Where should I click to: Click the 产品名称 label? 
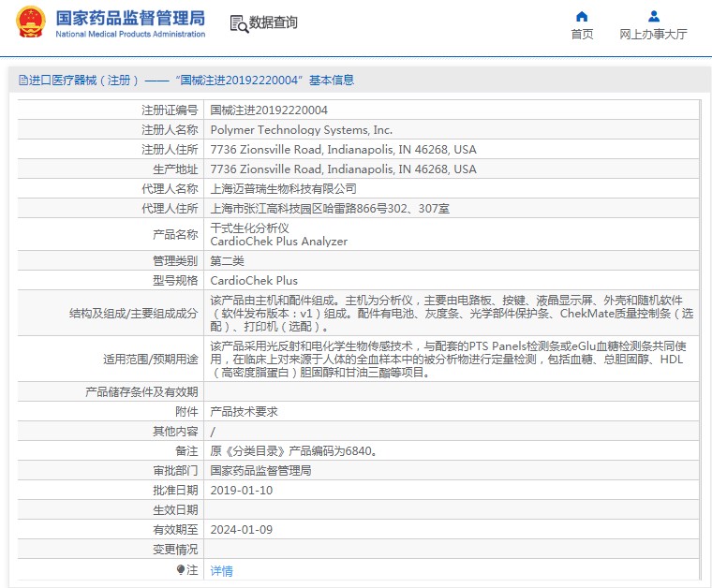pos(175,235)
